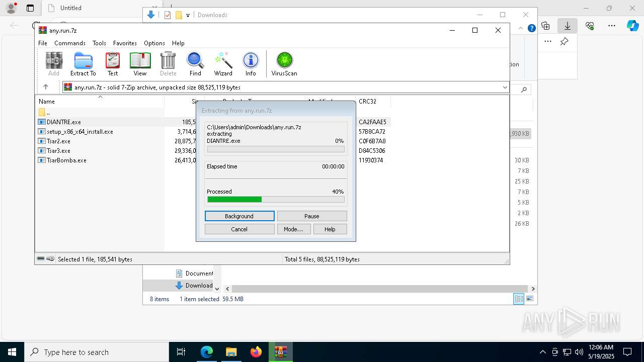
Task: Open the Options menu
Action: coord(154,43)
